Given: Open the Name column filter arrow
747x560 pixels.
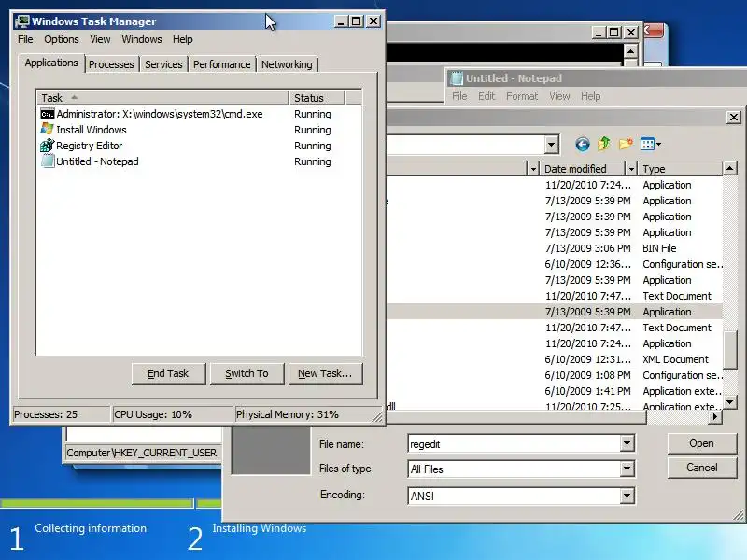Looking at the screenshot, I should pos(533,169).
